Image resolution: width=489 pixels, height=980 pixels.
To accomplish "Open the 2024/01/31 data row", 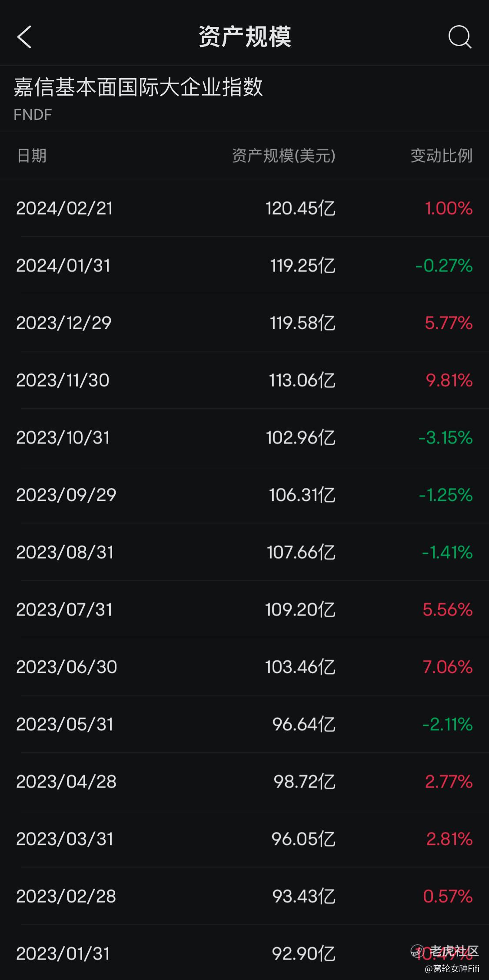I will point(244,265).
